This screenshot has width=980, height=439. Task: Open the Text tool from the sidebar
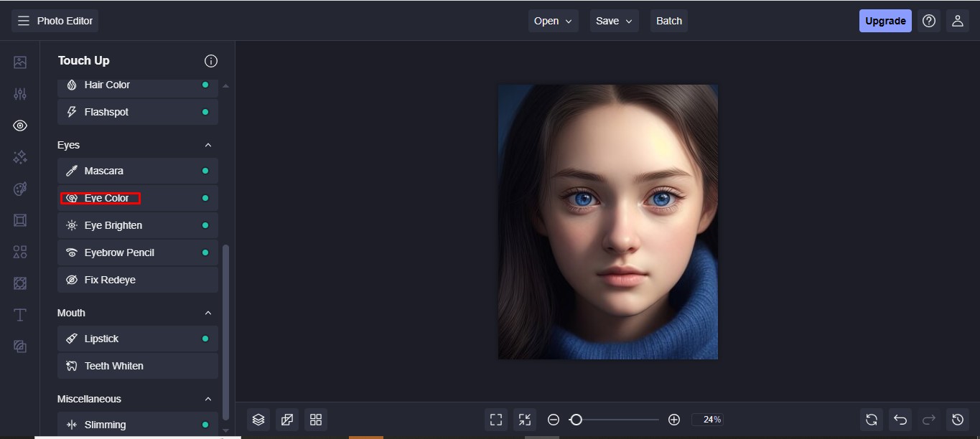pos(19,314)
